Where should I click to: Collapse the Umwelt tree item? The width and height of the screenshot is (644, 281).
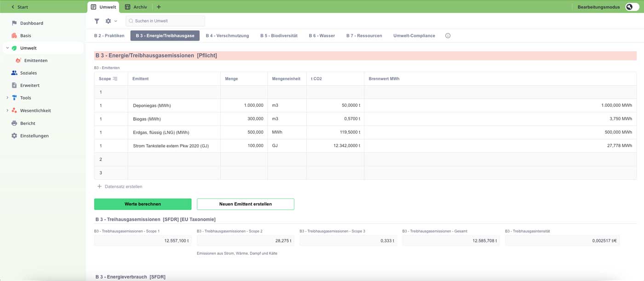pos(7,48)
